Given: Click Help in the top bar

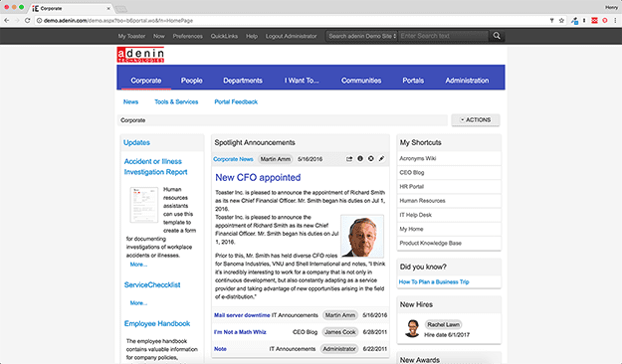Looking at the screenshot, I should click(252, 36).
